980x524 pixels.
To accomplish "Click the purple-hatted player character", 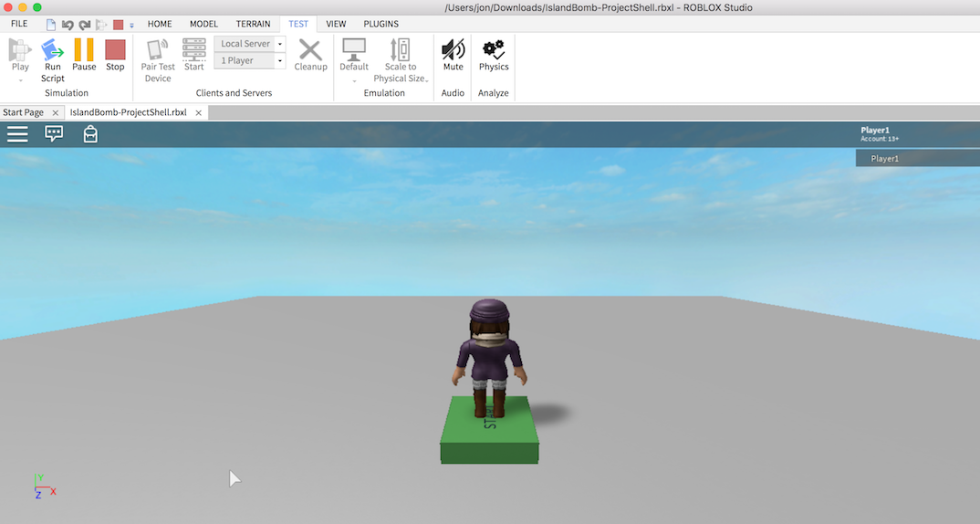I will [489, 358].
